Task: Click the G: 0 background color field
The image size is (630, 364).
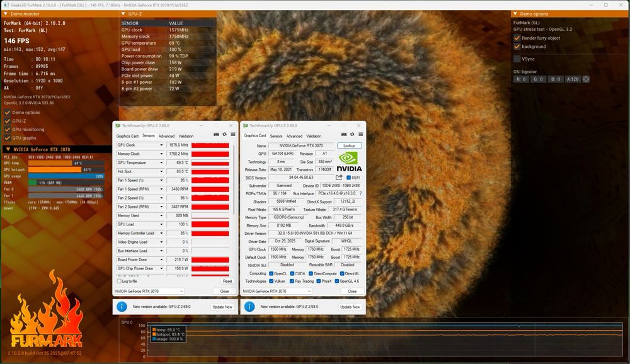Action: 538,79
